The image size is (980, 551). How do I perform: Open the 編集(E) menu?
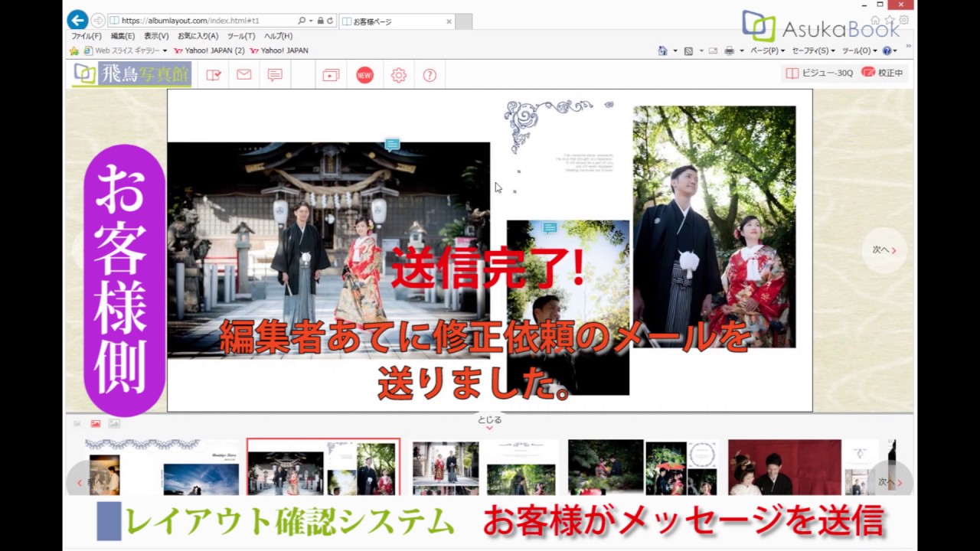click(x=122, y=36)
